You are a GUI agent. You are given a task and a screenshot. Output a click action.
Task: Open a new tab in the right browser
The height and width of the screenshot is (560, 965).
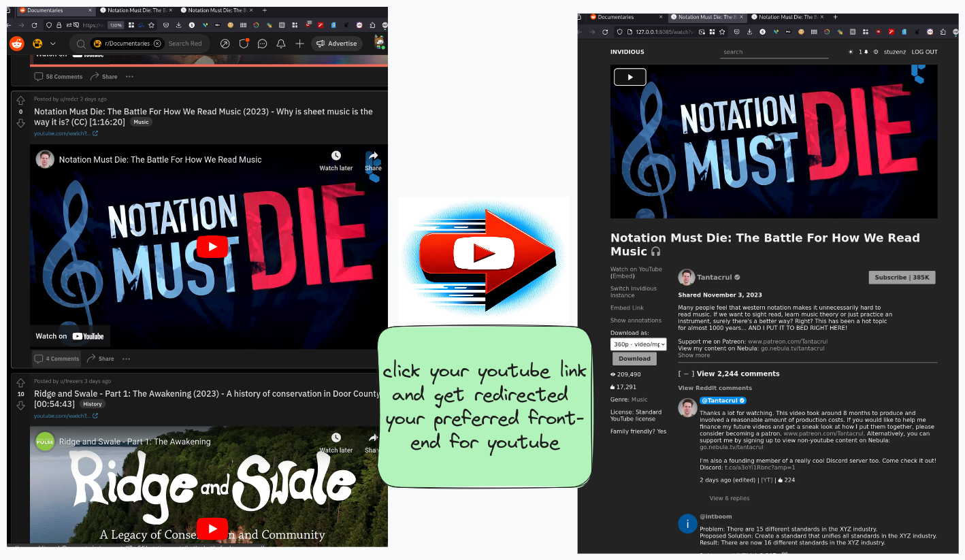point(836,17)
